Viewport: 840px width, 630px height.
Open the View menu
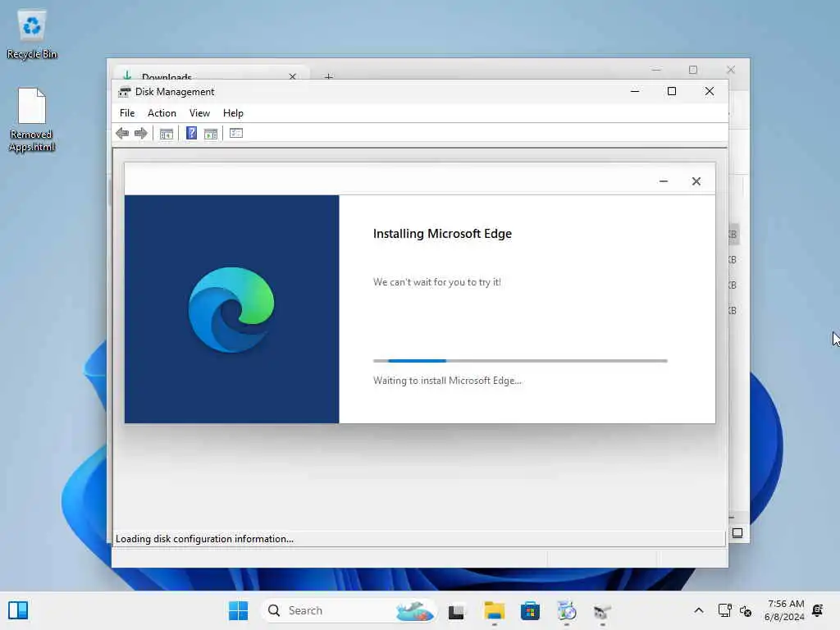(x=199, y=113)
